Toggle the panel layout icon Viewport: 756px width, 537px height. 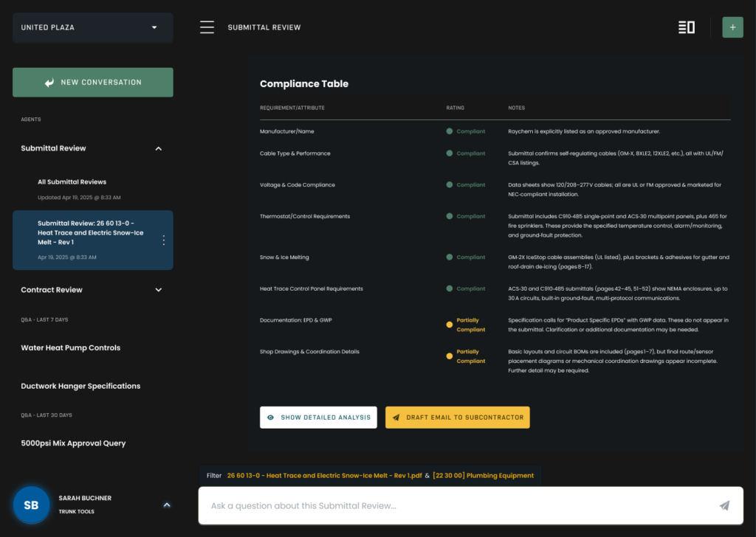[x=687, y=27]
